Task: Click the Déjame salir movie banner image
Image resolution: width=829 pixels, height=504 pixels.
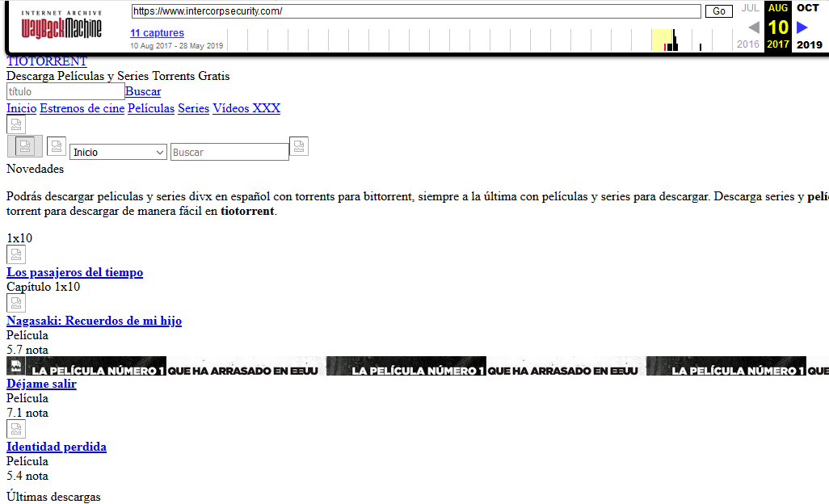Action: point(417,366)
